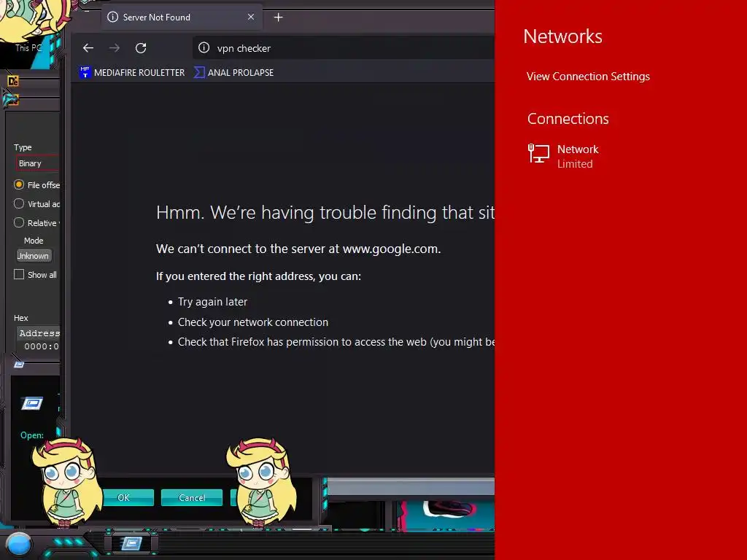Select the Virtual address radio button
Screen dimensions: 747x560
(19, 203)
